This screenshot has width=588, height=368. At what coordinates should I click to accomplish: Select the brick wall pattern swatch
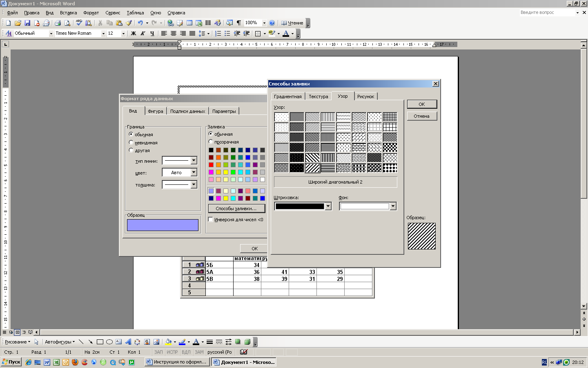tap(359, 148)
